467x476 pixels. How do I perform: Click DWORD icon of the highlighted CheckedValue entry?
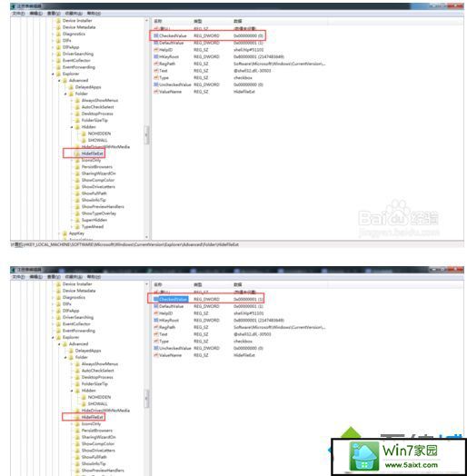155,299
